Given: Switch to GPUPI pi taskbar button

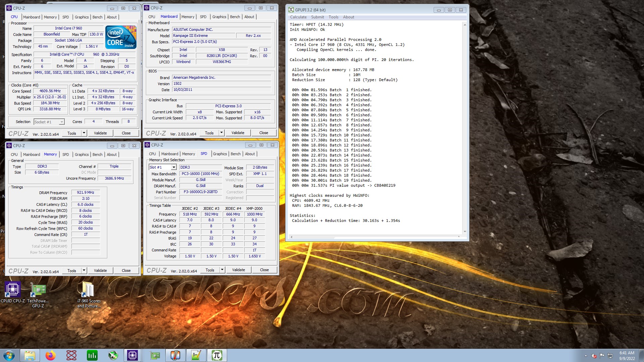Looking at the screenshot, I should point(217,355).
